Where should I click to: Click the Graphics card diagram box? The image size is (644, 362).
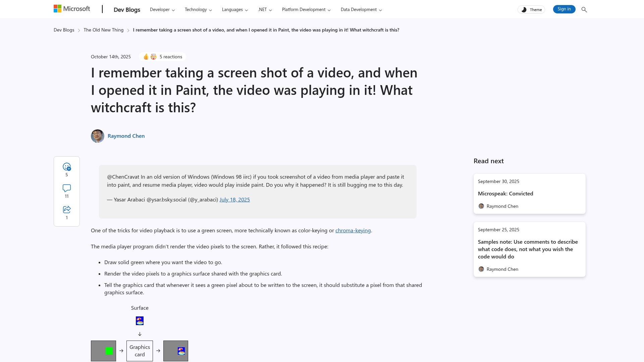(140, 351)
